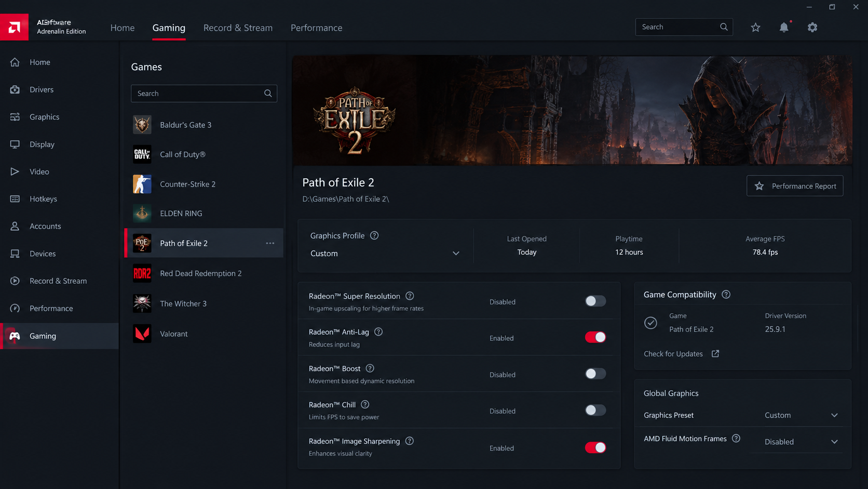The height and width of the screenshot is (489, 868).
Task: Switch to Home top tab
Action: point(123,28)
